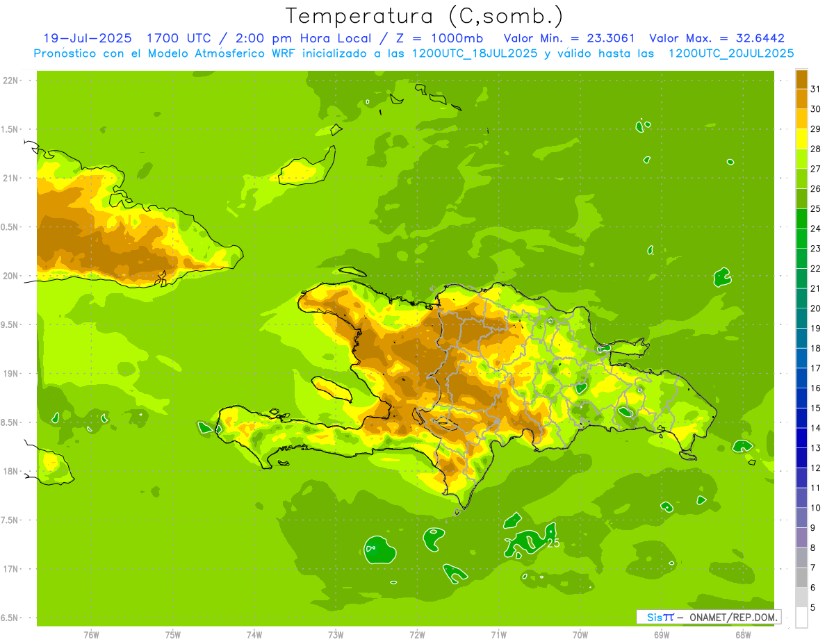Viewport: 834px width, 644px height.
Task: Select the '1200UTC_20JUL2025' valid-until text
Action: [x=731, y=53]
